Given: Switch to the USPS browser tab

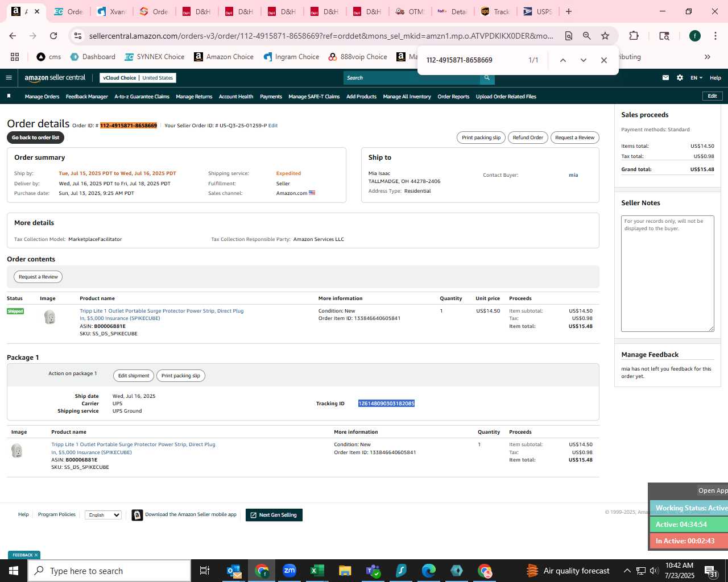Looking at the screenshot, I should tap(537, 11).
